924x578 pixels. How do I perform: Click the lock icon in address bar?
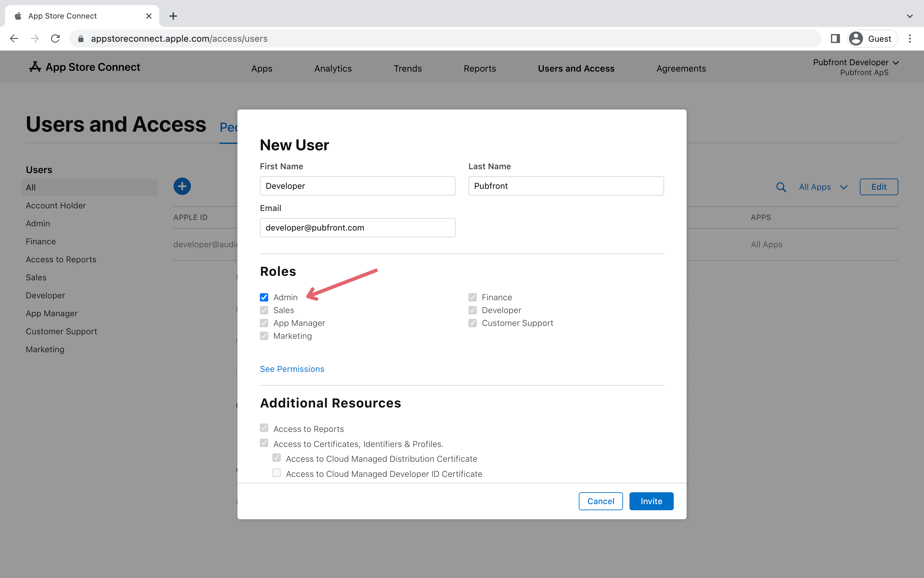click(81, 39)
